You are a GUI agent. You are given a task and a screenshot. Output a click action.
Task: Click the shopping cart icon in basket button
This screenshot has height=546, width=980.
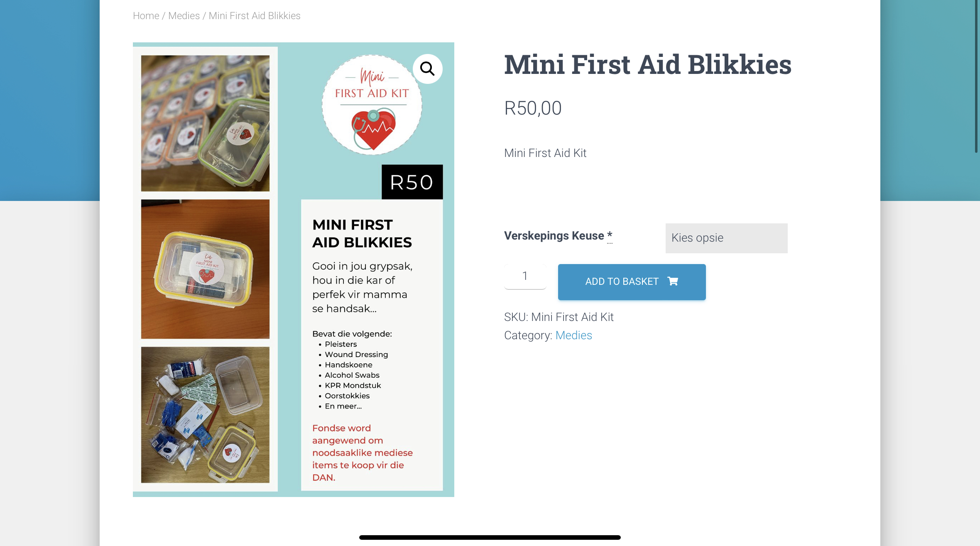coord(673,281)
